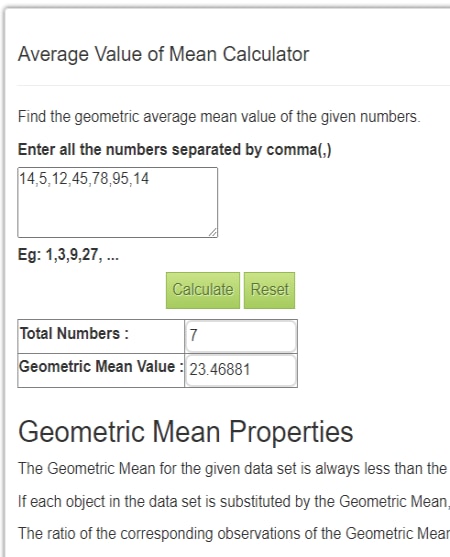Select the Geometric Mean Value result field

coord(241,370)
